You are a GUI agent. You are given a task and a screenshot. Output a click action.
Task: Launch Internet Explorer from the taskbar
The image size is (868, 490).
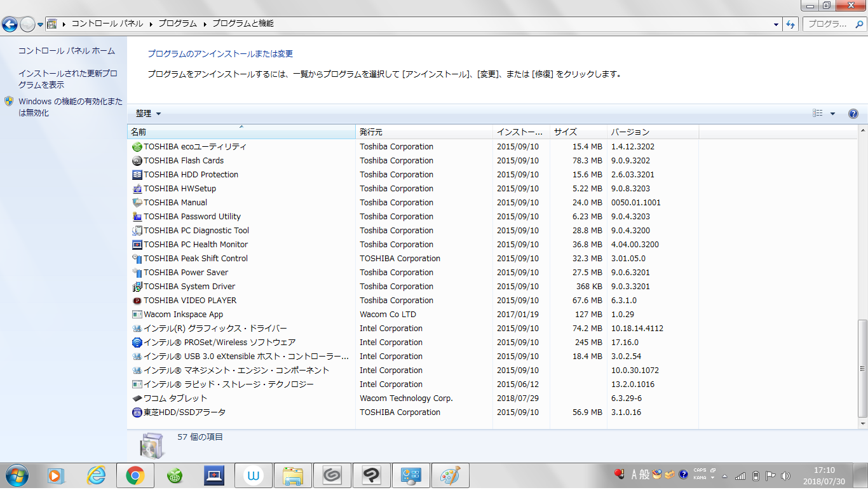(x=96, y=475)
